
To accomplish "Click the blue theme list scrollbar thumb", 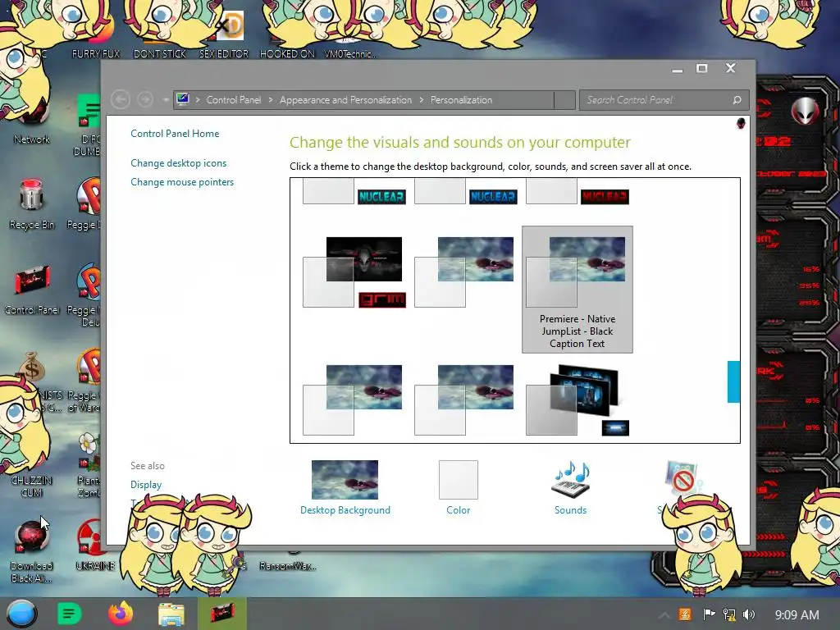I will [x=733, y=381].
